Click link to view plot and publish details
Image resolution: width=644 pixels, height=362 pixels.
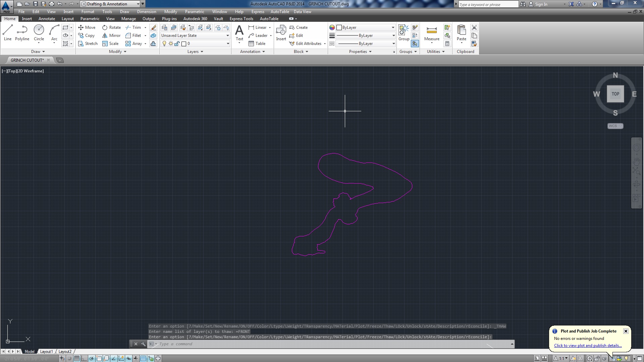pyautogui.click(x=588, y=346)
